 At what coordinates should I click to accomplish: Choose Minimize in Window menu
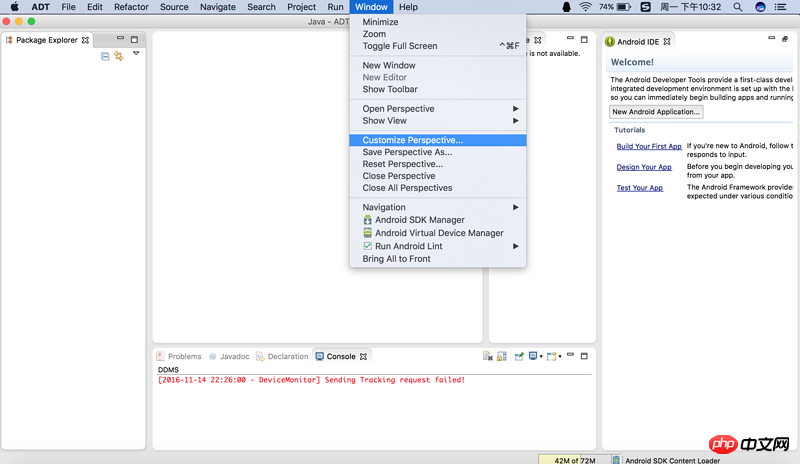[x=438, y=22]
